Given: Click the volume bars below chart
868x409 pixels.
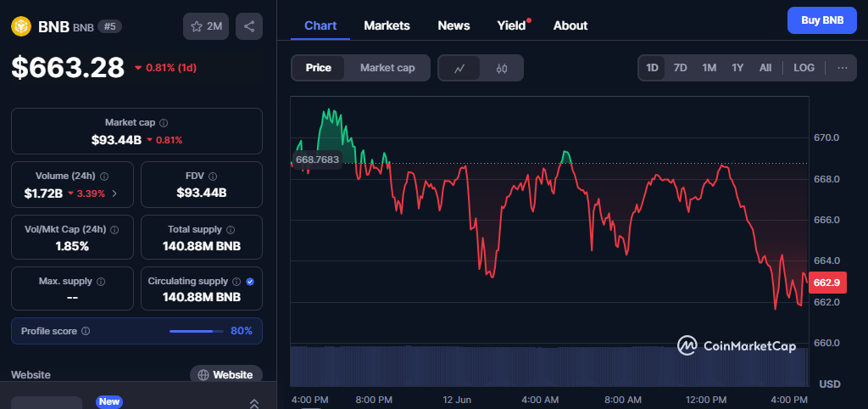Looking at the screenshot, I should [549, 367].
